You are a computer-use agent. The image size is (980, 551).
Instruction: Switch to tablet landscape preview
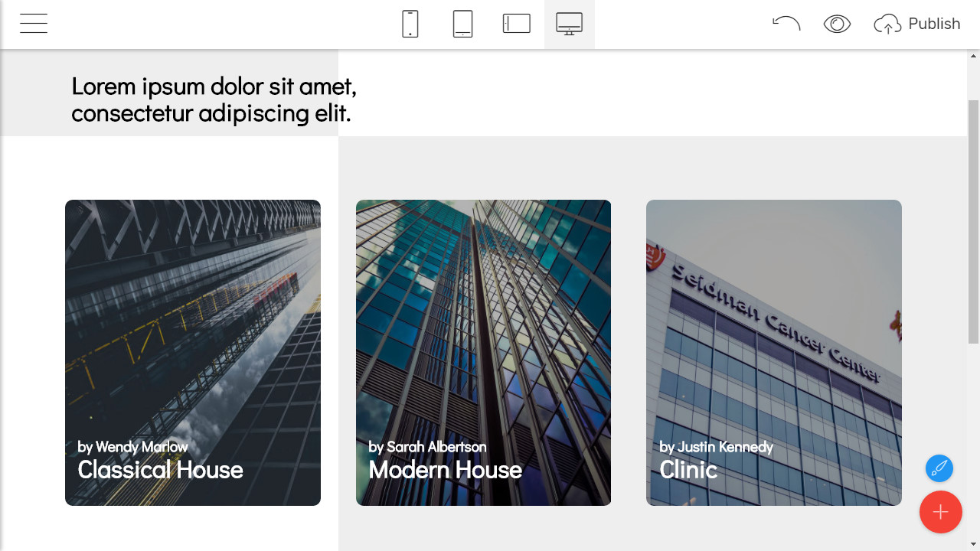[x=516, y=24]
